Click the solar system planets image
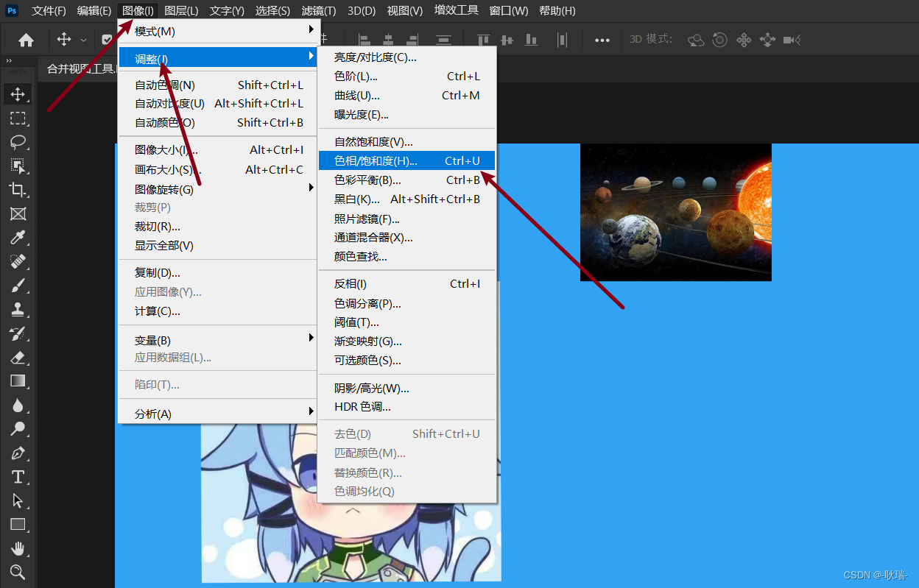Screen dimensions: 919x588 pos(675,212)
